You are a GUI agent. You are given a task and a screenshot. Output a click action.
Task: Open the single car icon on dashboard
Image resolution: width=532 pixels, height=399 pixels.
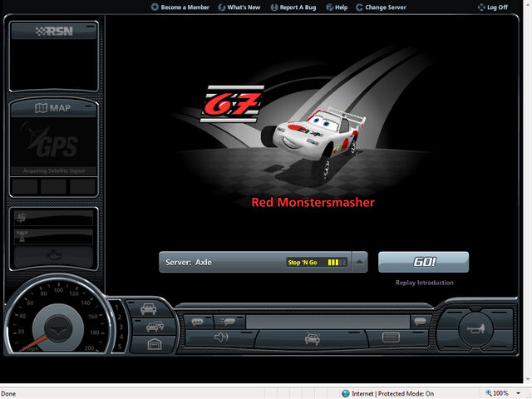148,308
